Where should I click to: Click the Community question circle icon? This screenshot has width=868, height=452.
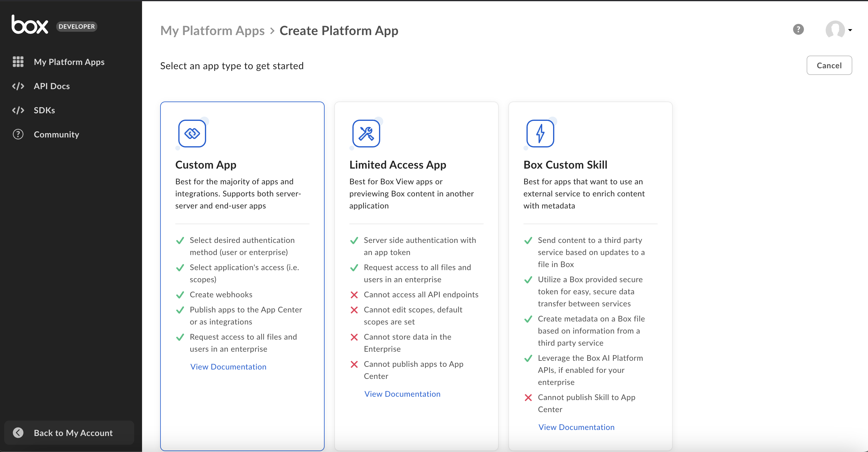pyautogui.click(x=18, y=134)
